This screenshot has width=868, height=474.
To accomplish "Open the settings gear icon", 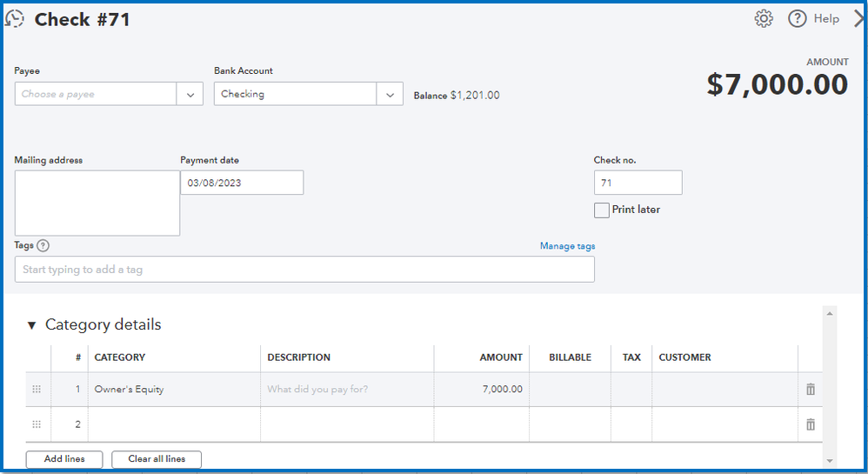I will point(764,19).
